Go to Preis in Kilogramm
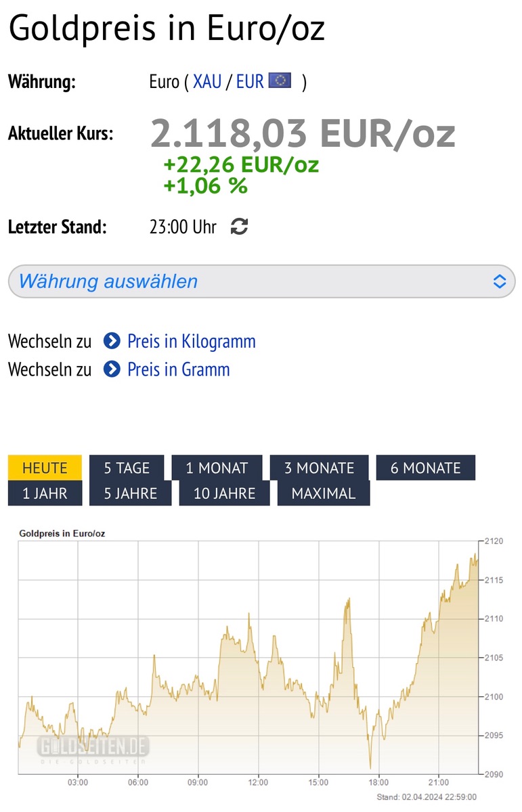The width and height of the screenshot is (522, 812). pos(192,341)
